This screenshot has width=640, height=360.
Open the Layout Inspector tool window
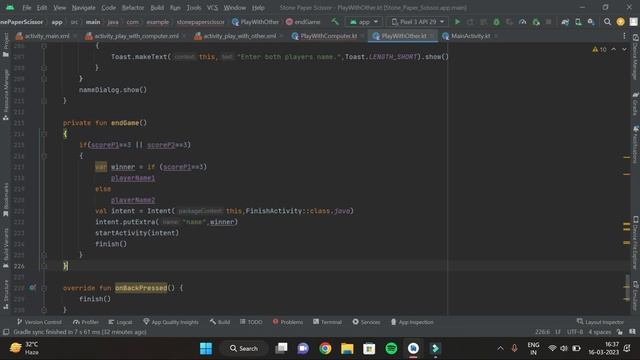[x=600, y=322]
